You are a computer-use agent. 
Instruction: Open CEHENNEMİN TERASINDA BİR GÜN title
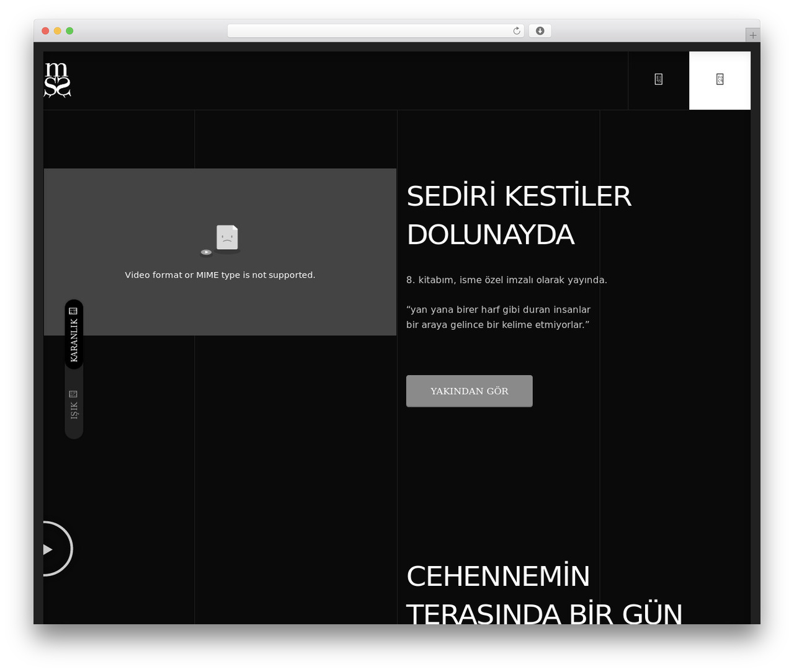544,593
